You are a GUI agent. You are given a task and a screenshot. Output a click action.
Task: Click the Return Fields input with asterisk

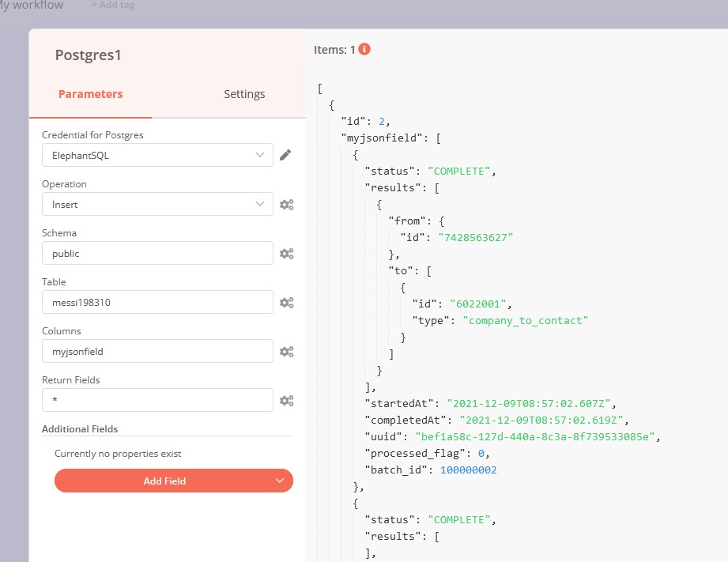point(157,401)
